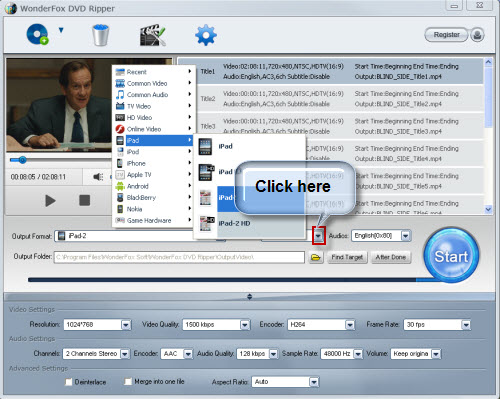Open the iPhone category
Image resolution: width=500 pixels, height=399 pixels.
point(153,163)
